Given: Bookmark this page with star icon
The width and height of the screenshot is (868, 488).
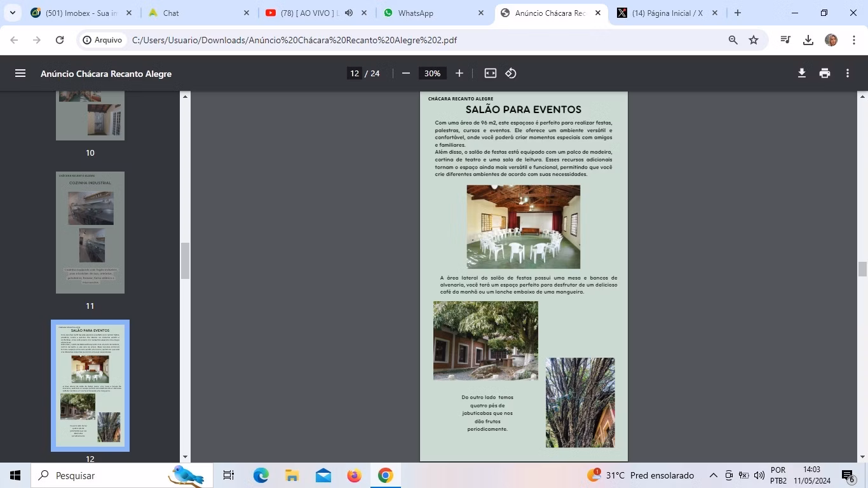Looking at the screenshot, I should pyautogui.click(x=754, y=40).
